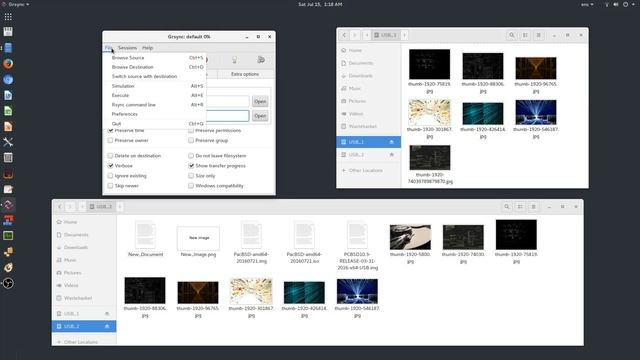Open the Grsync app menu in the top bar
Screen dimensions: 640x360
pos(16,4)
